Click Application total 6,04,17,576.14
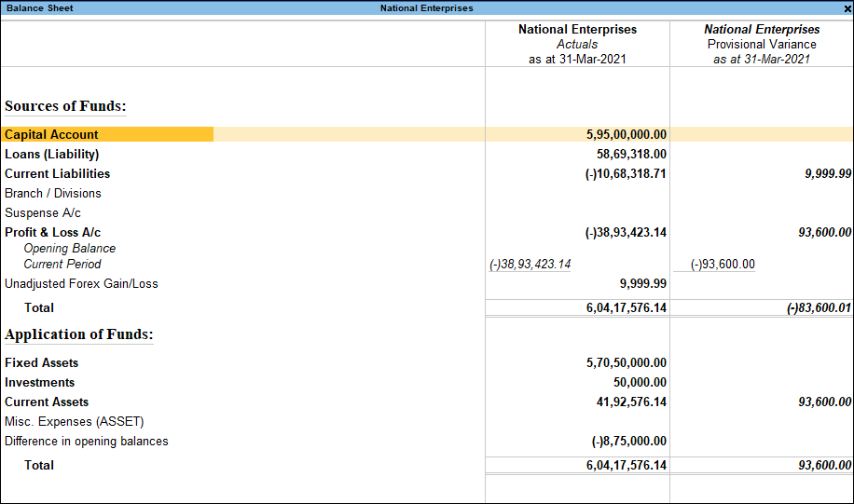 [627, 465]
